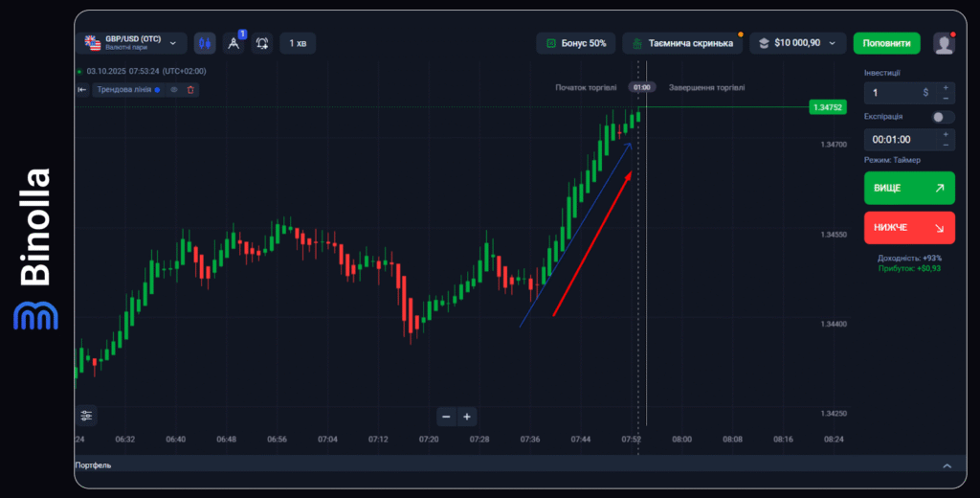Expand the Портфель panel chevron

click(947, 465)
